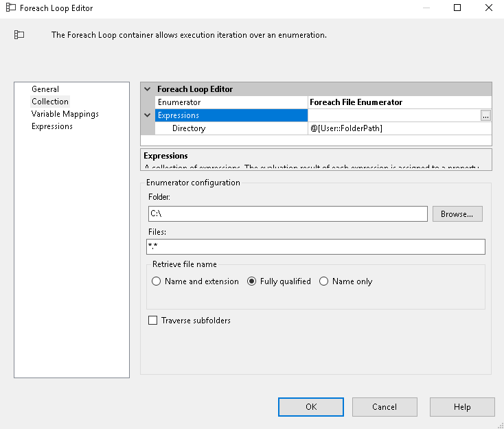Open the Expressions ellipsis button

[x=485, y=115]
